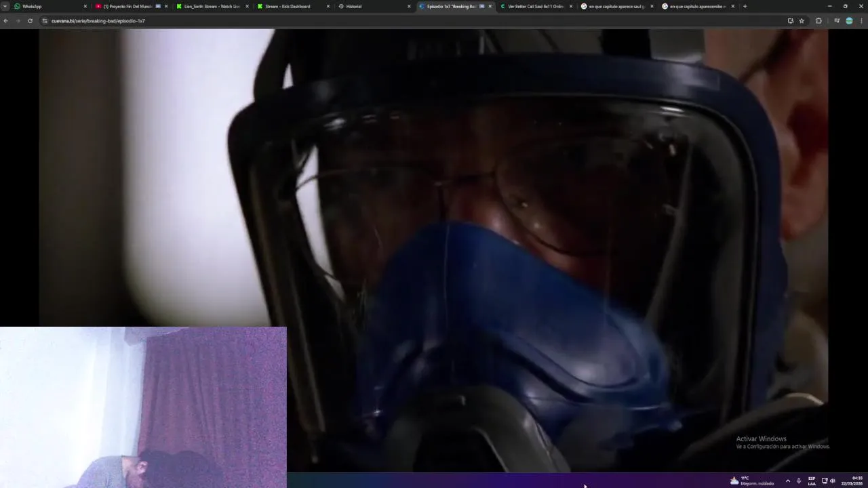Image resolution: width=868 pixels, height=488 pixels.
Task: Open the weather widget showing 11°C
Action: pos(752,481)
